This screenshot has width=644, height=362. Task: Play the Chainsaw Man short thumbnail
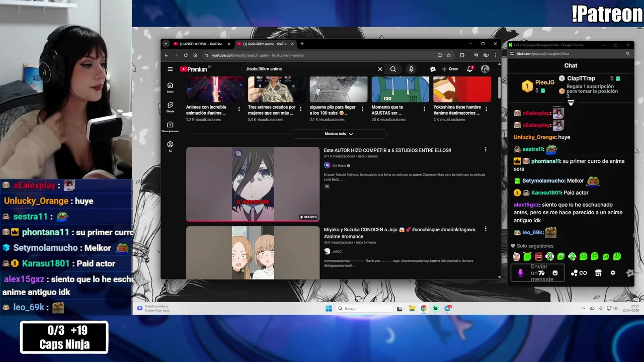253,184
